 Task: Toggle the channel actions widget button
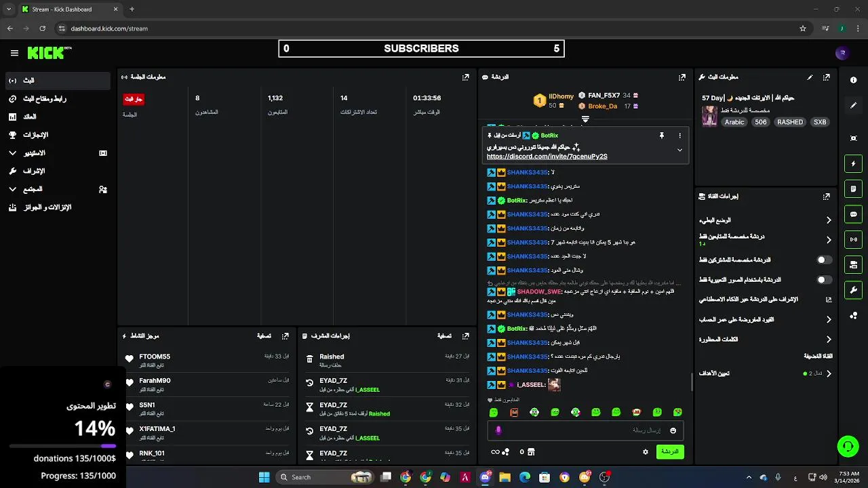coord(854,264)
